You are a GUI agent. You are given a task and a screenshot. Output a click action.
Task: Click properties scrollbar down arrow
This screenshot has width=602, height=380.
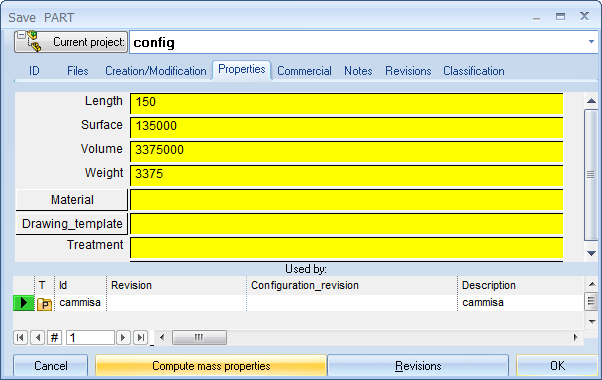[x=591, y=253]
